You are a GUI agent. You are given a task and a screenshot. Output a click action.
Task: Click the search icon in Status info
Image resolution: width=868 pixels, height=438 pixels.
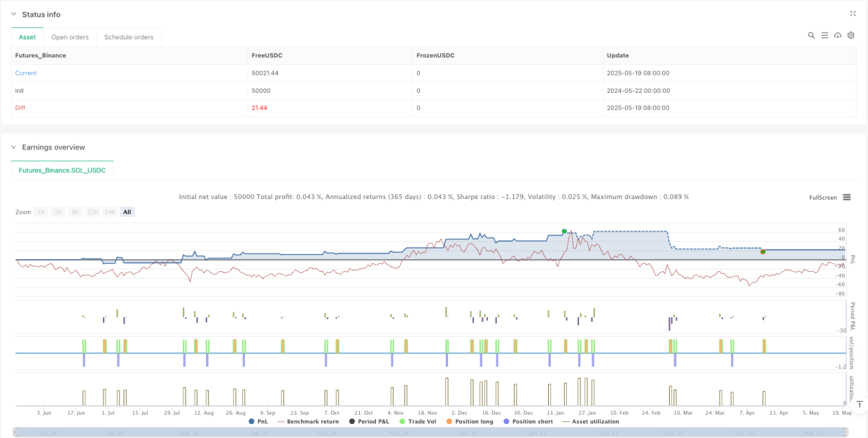point(811,35)
